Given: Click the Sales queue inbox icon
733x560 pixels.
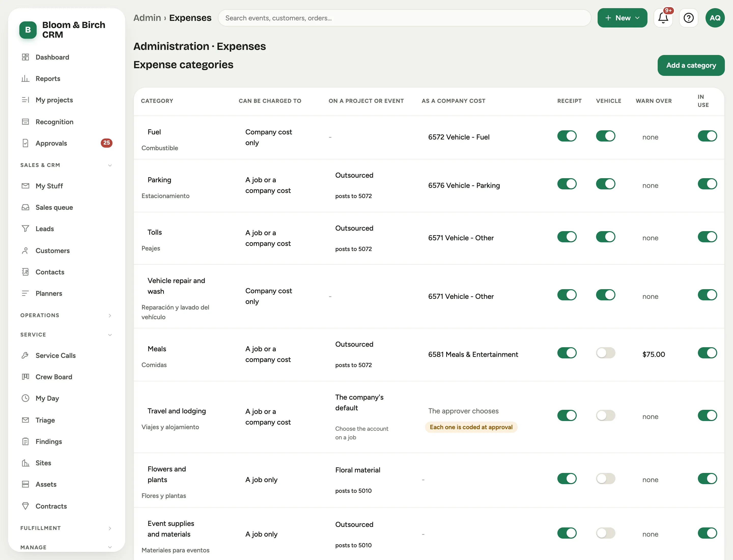Looking at the screenshot, I should (x=25, y=207).
